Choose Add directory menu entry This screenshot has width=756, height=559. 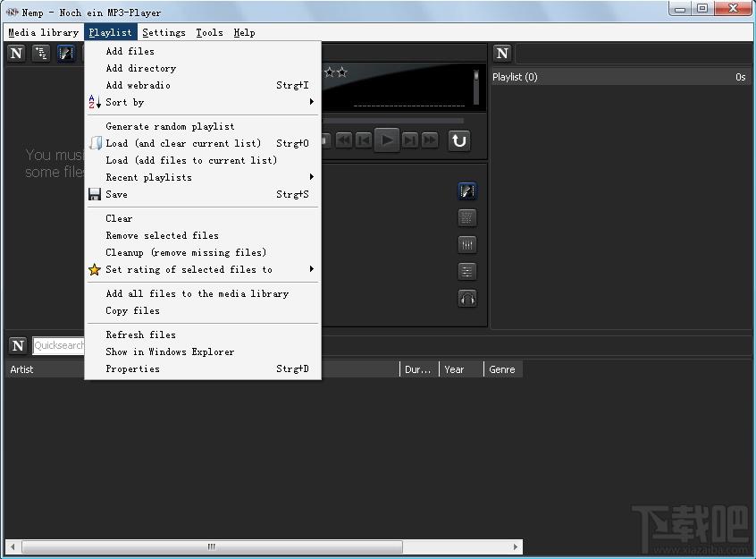tap(203, 68)
